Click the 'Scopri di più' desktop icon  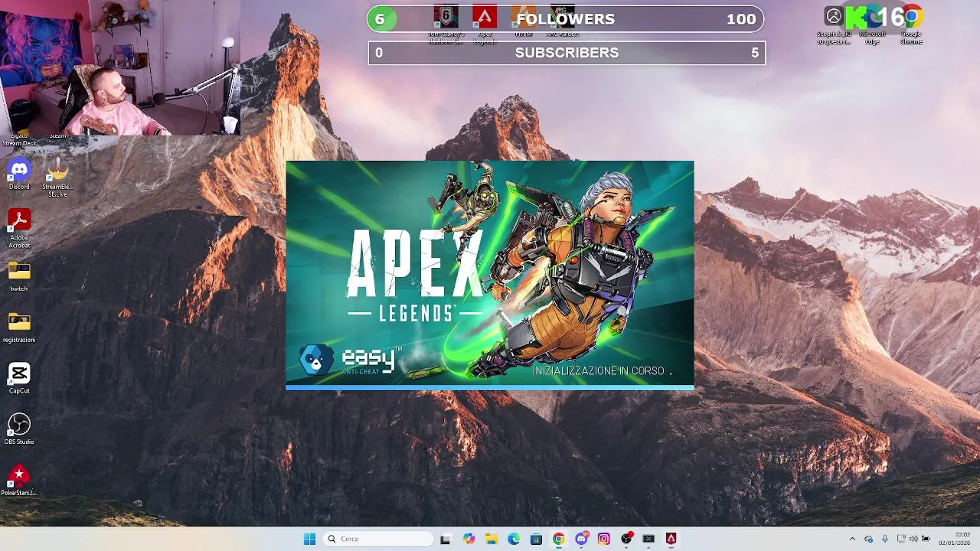point(834,24)
